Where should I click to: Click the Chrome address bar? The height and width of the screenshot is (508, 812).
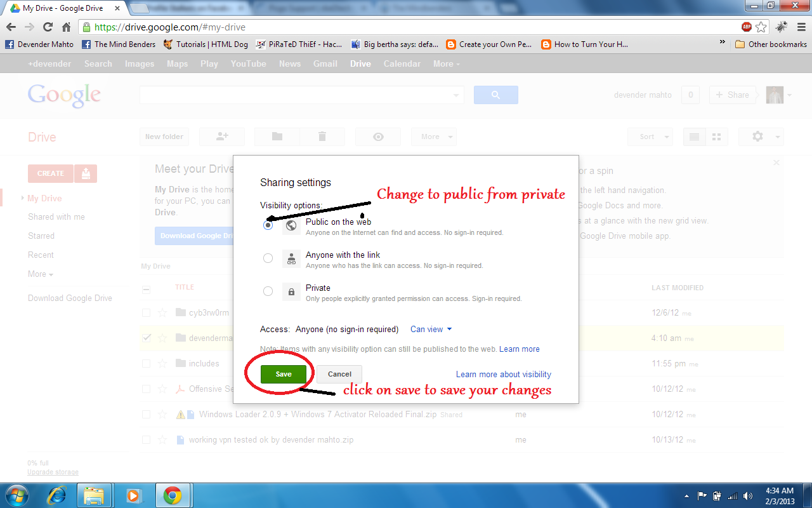406,27
